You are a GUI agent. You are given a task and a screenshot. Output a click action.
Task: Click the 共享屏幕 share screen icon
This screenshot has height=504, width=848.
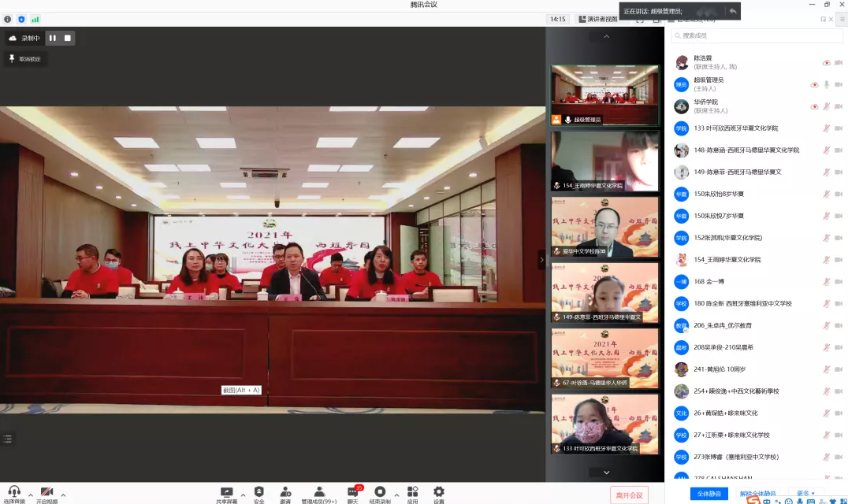point(227,492)
